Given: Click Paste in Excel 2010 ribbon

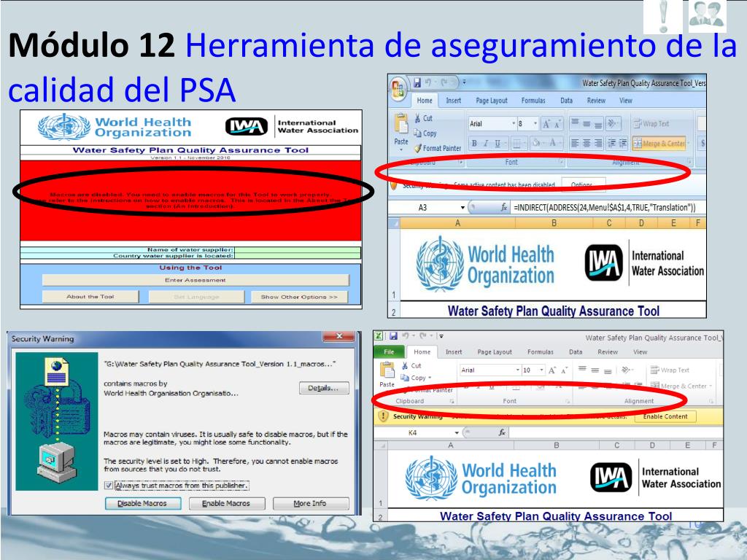Looking at the screenshot, I should pos(387,374).
